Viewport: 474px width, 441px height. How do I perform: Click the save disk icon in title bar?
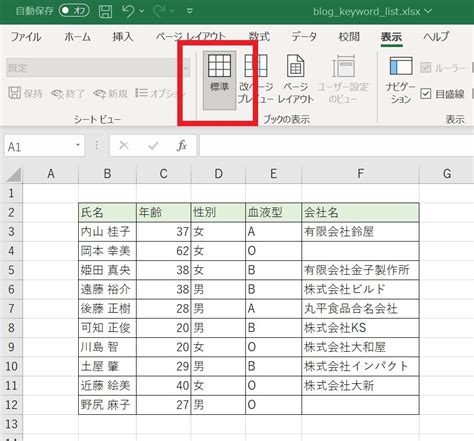pyautogui.click(x=105, y=11)
